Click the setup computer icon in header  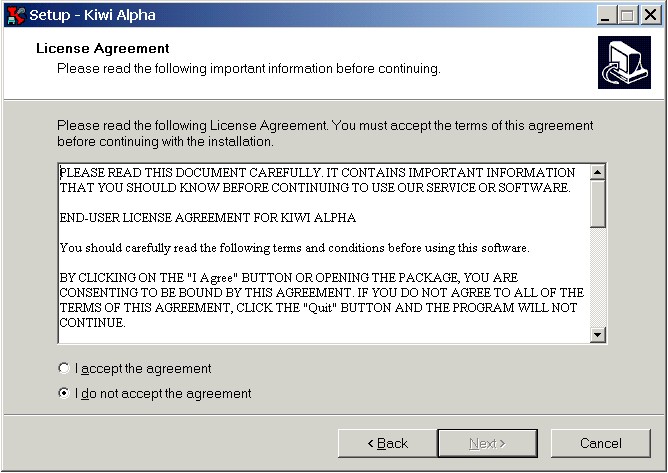624,63
